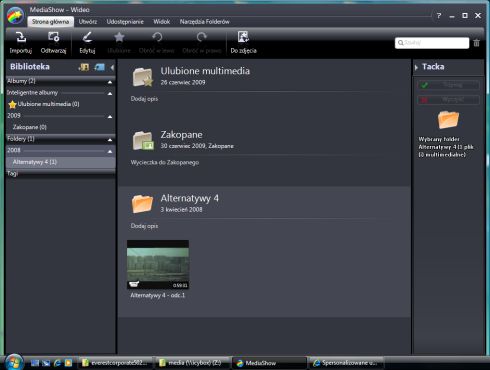
Task: Expand the Tacka panel arrow
Action: click(x=416, y=67)
